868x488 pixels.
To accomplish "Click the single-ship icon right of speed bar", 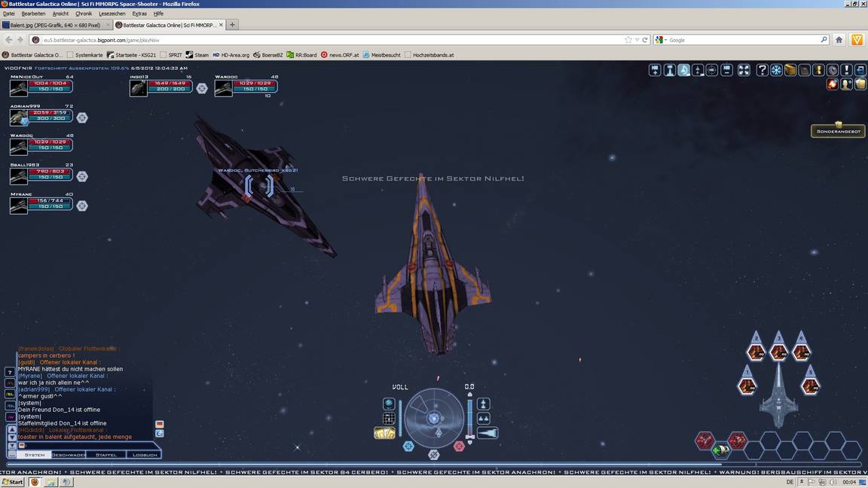I will (483, 404).
